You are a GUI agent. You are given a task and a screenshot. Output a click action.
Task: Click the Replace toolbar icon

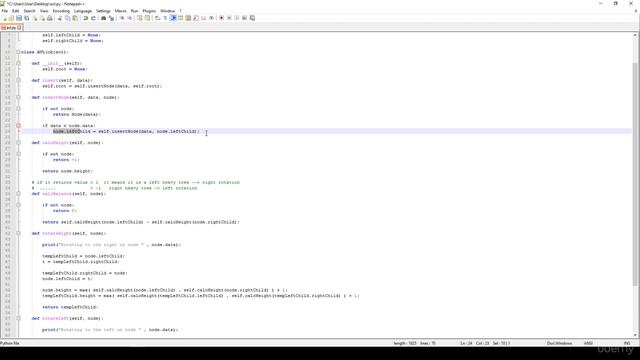[x=111, y=18]
